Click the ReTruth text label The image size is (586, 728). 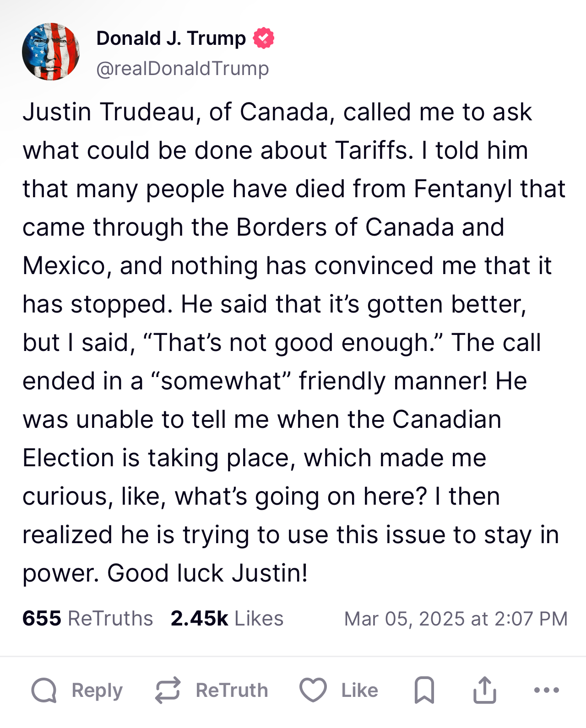pyautogui.click(x=232, y=690)
